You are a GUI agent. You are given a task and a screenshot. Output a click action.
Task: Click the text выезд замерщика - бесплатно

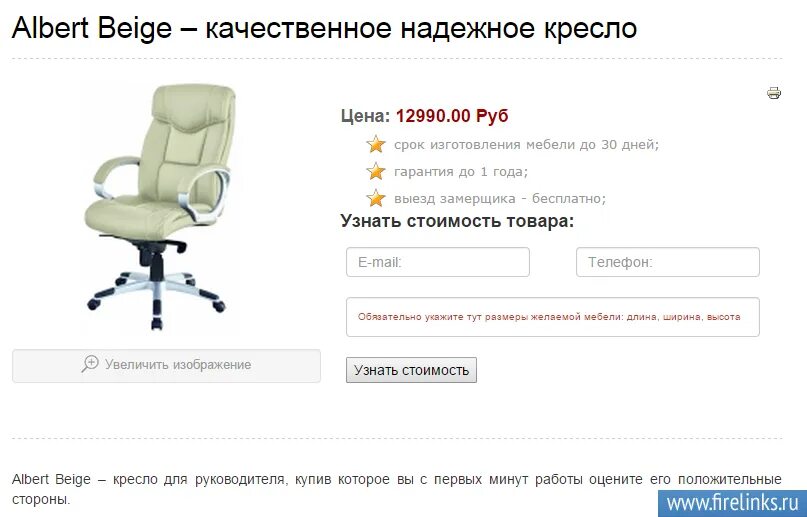(500, 199)
